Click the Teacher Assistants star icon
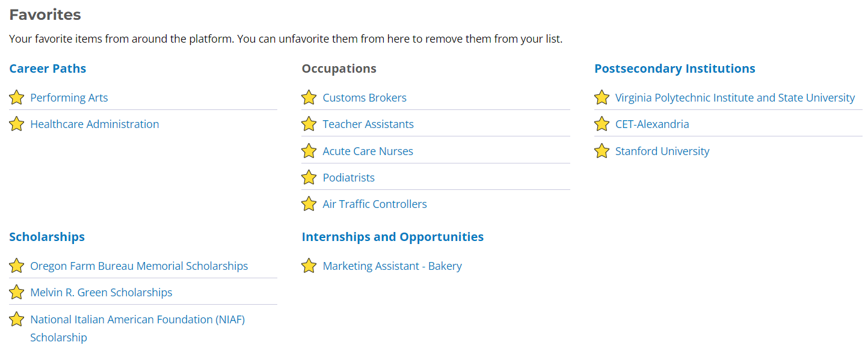This screenshot has width=868, height=357. pos(309,124)
